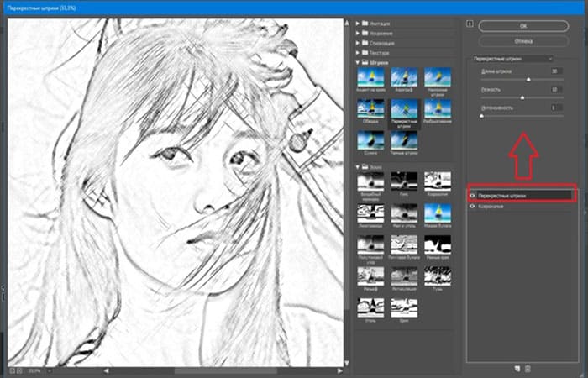Viewport: 588px width, 378px height.
Task: Zoom in preview with plus button
Action: [x=19, y=371]
